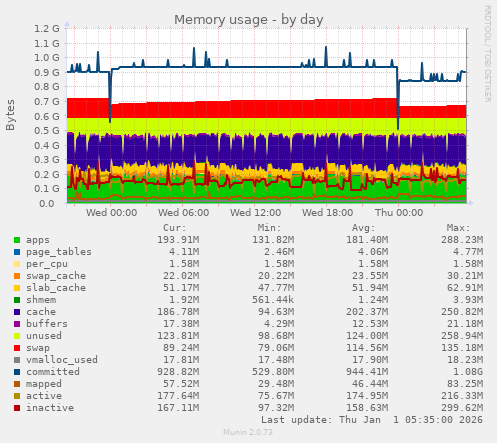Click the apps current value 193.91M

(x=178, y=240)
